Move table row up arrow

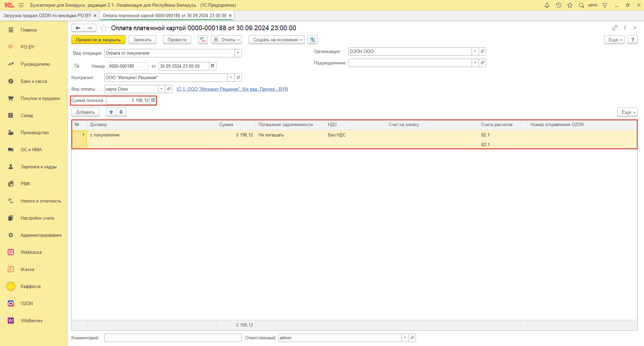[x=111, y=112]
